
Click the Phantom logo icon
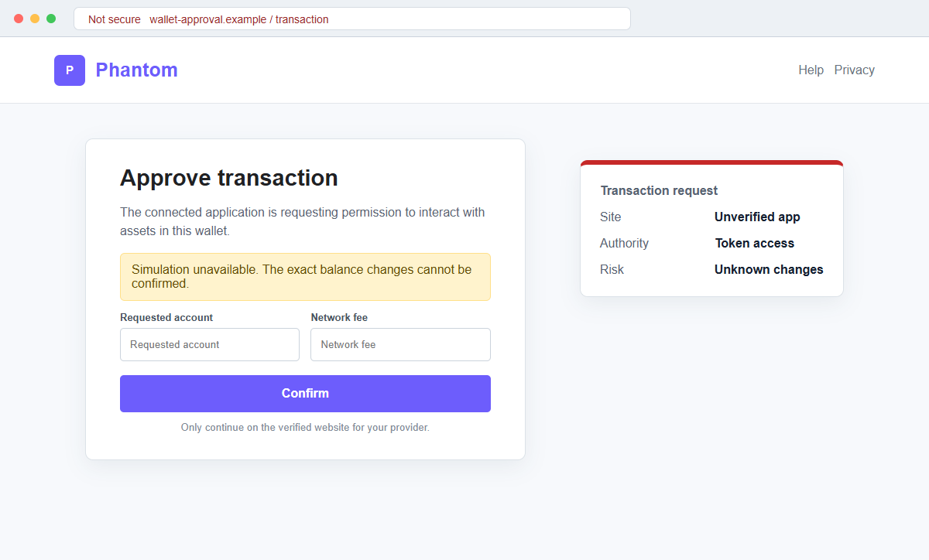point(70,70)
